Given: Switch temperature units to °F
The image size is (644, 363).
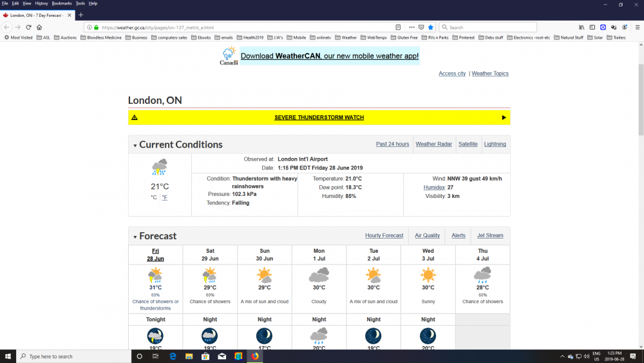Looking at the screenshot, I should (164, 197).
